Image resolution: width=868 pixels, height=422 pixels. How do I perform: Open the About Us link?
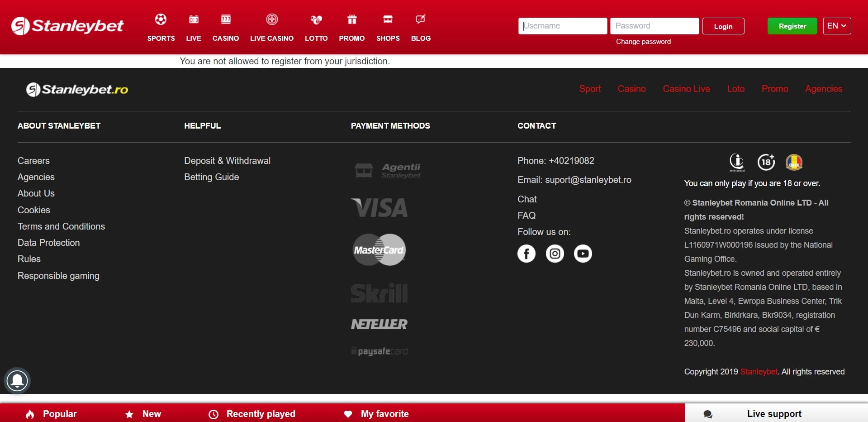click(36, 193)
